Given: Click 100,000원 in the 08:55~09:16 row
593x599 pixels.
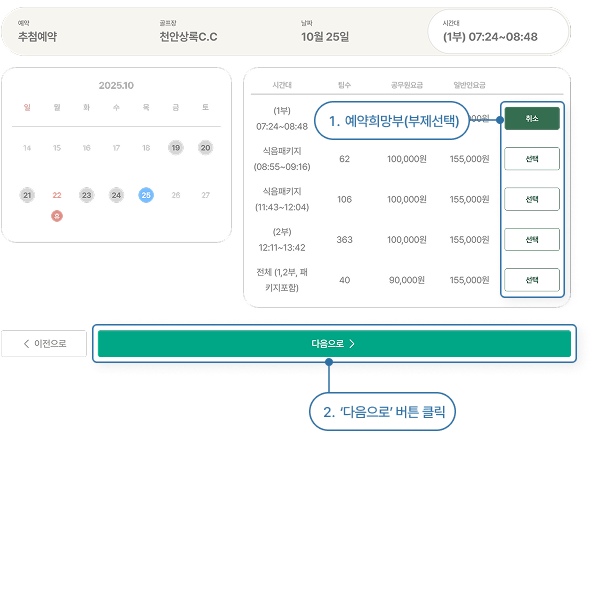Looking at the screenshot, I should point(407,159).
